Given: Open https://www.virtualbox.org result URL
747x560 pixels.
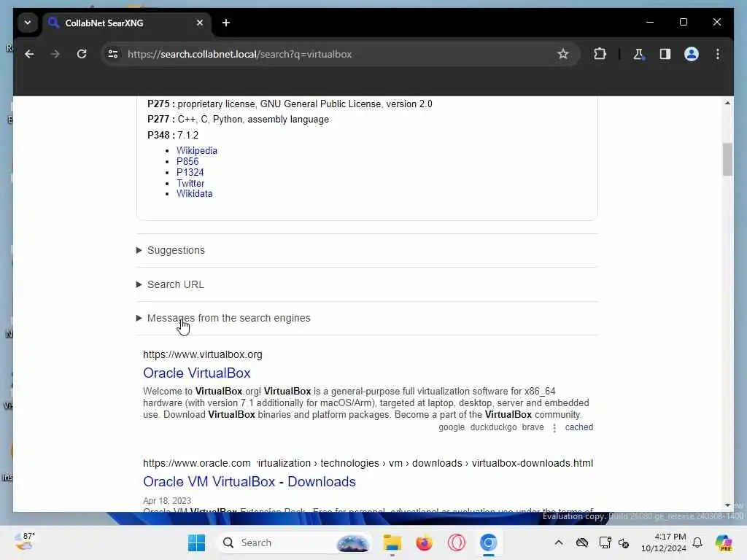Looking at the screenshot, I should point(203,355).
